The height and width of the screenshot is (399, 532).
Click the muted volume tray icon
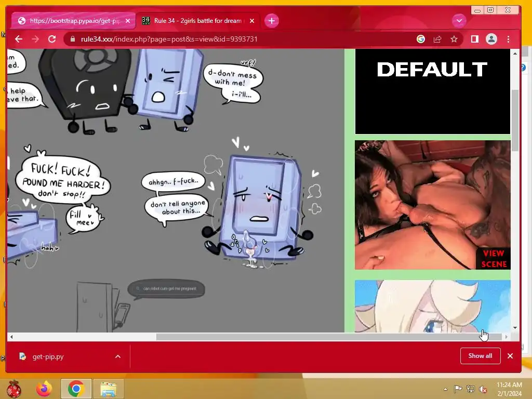483,389
